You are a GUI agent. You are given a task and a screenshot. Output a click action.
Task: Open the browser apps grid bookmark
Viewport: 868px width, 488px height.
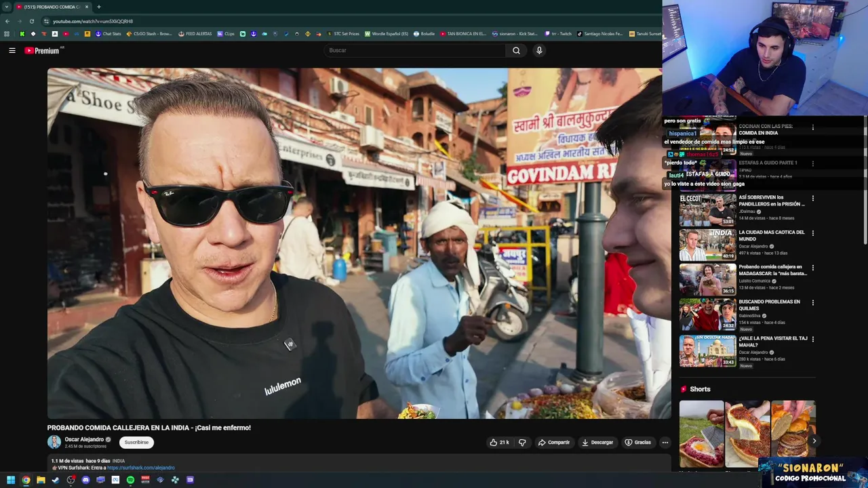tap(7, 34)
